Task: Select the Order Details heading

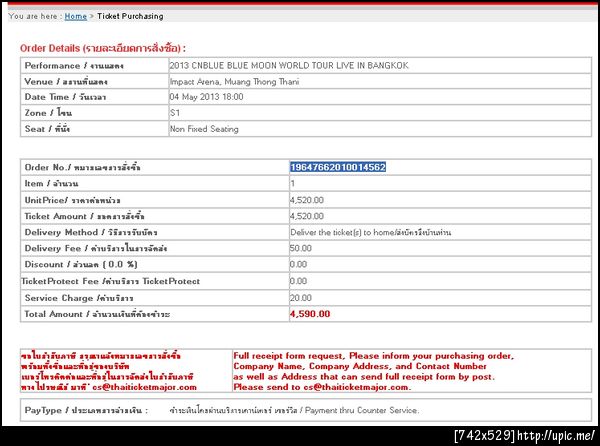Action: pyautogui.click(x=103, y=48)
